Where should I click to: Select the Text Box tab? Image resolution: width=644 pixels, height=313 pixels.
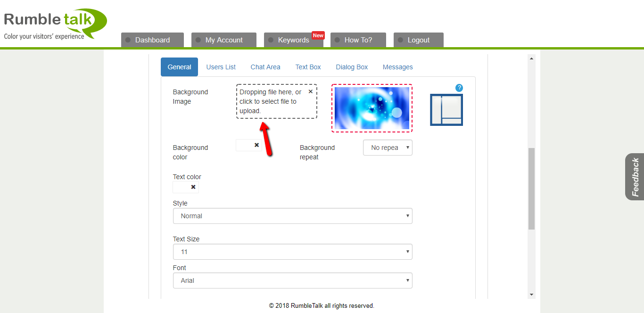[x=308, y=67]
